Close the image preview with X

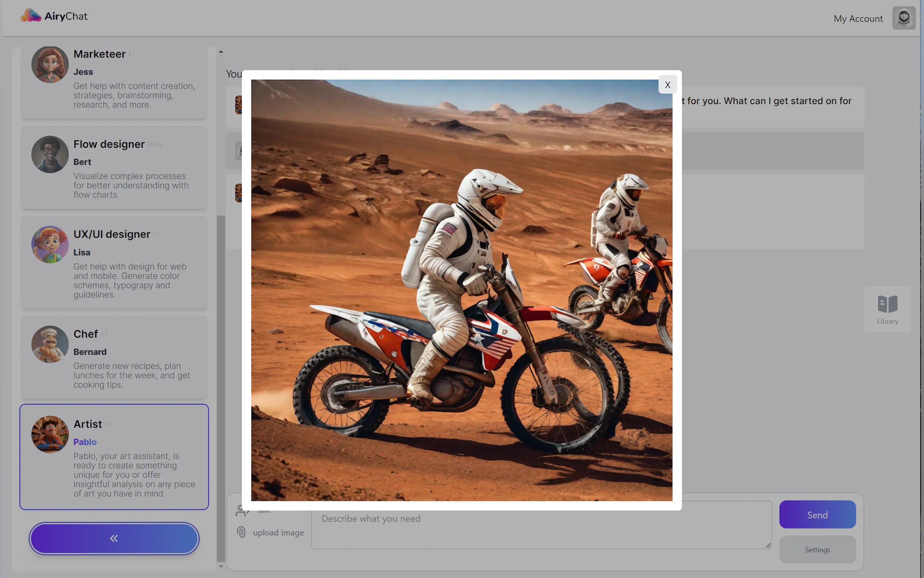[x=667, y=85]
